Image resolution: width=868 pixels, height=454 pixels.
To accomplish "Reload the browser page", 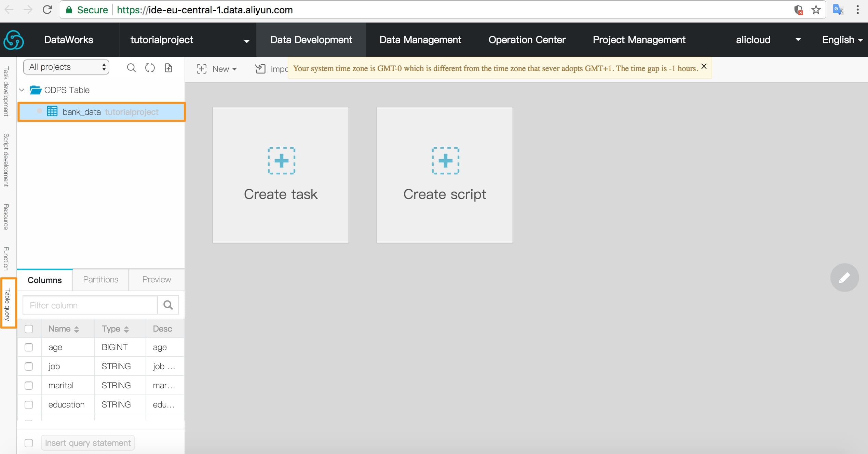I will 47,10.
